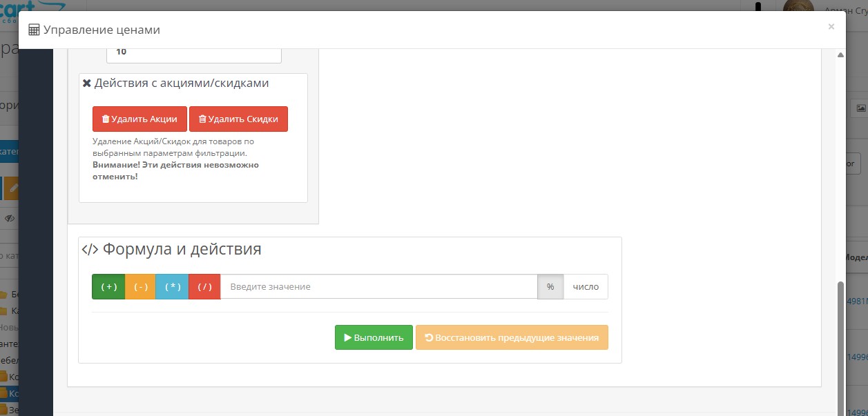
Task: Close the Управление ценами dialog
Action: tap(831, 27)
